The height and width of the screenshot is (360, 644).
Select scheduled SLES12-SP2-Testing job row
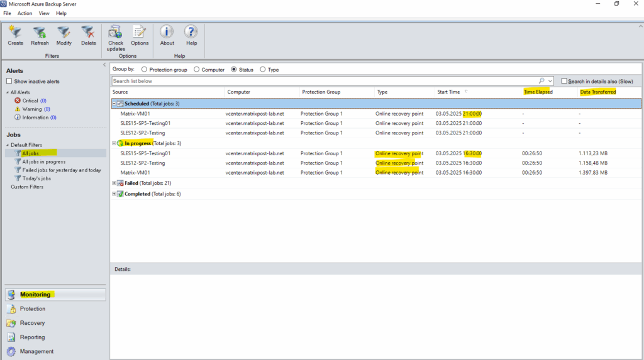[375, 133]
